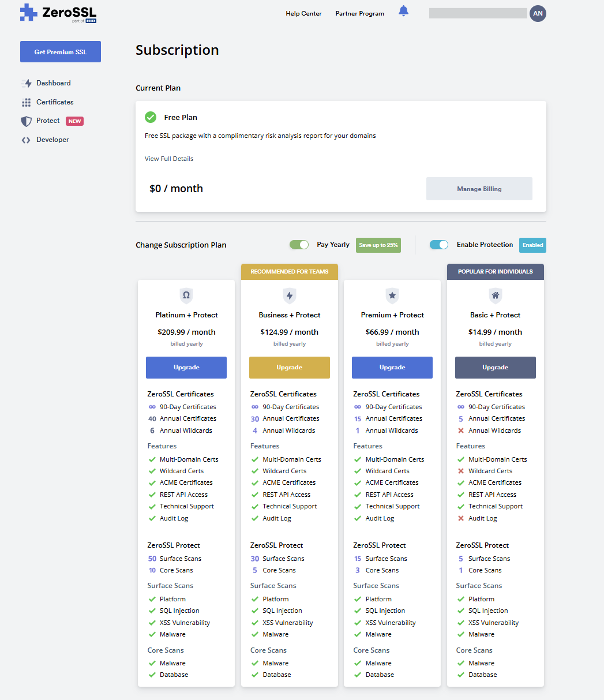Toggle the Enable Protection switch
The width and height of the screenshot is (604, 700).
[x=439, y=245]
